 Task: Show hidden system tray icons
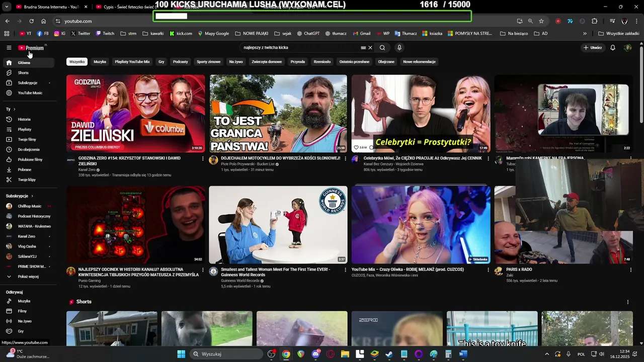(x=547, y=354)
